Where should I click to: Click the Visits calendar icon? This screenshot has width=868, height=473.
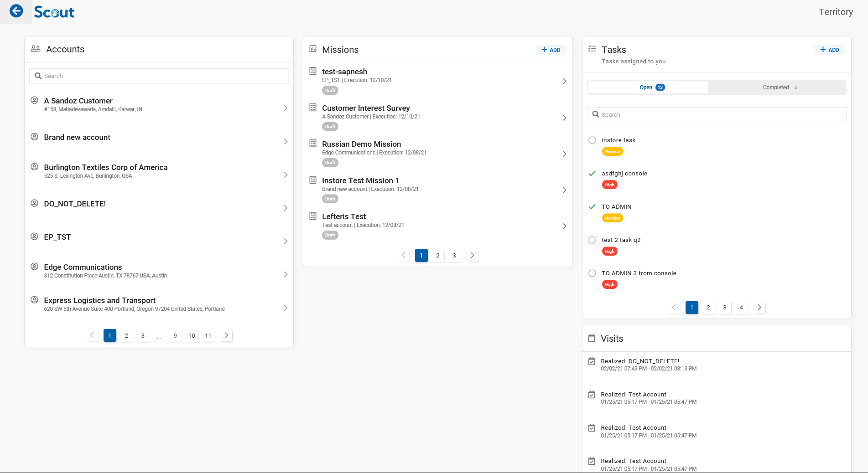(x=592, y=338)
